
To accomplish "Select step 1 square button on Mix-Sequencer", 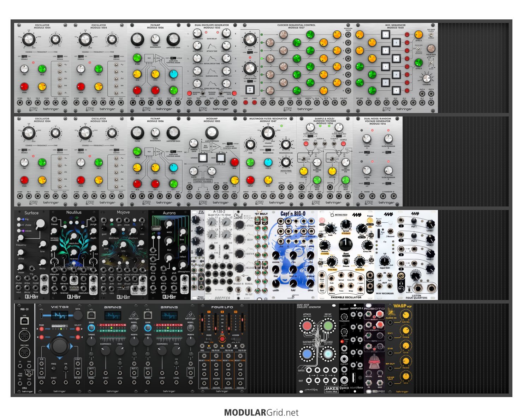I will 385,35.
